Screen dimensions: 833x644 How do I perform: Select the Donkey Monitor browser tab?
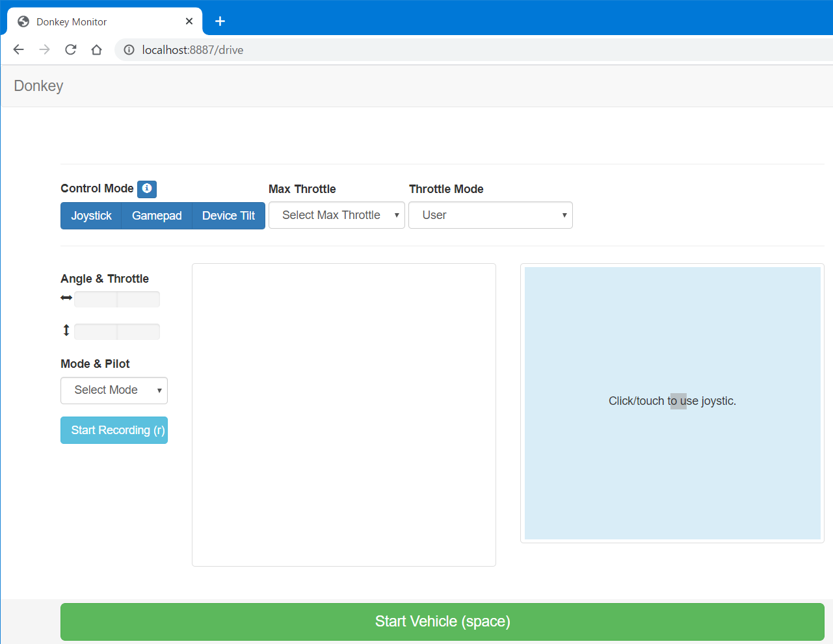click(105, 21)
